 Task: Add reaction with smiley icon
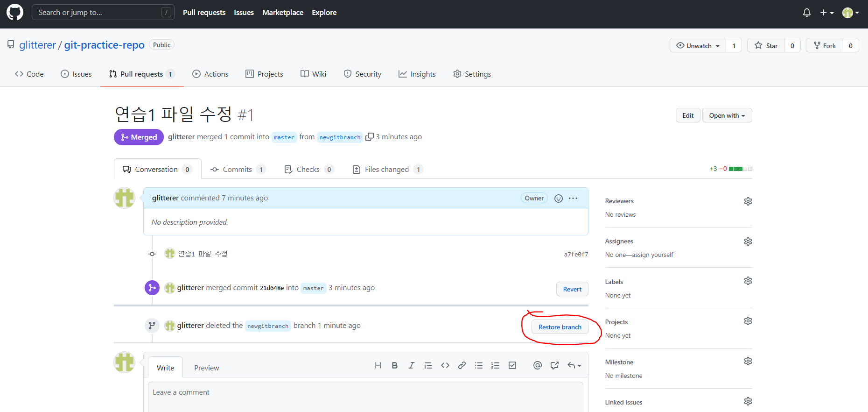pos(559,198)
